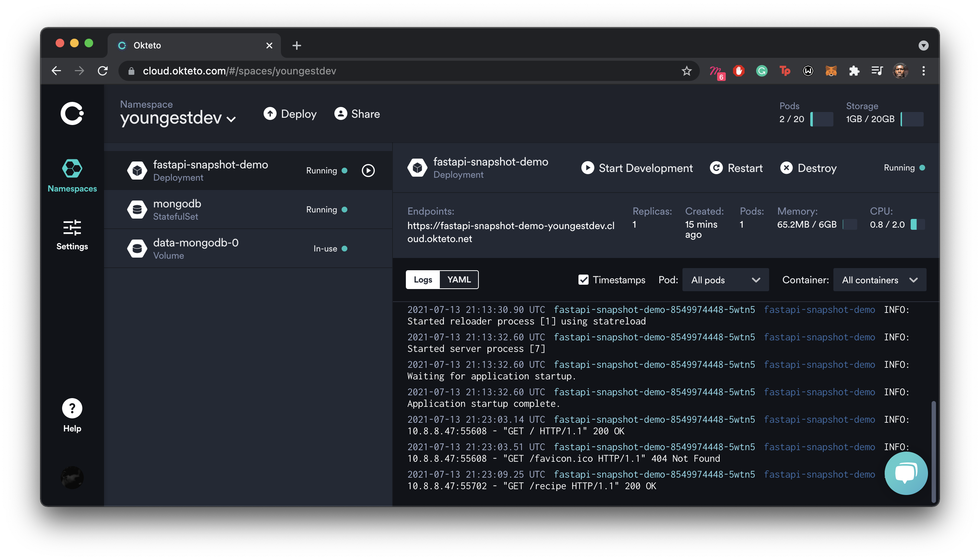Click the Share button
The height and width of the screenshot is (560, 980).
click(x=357, y=114)
